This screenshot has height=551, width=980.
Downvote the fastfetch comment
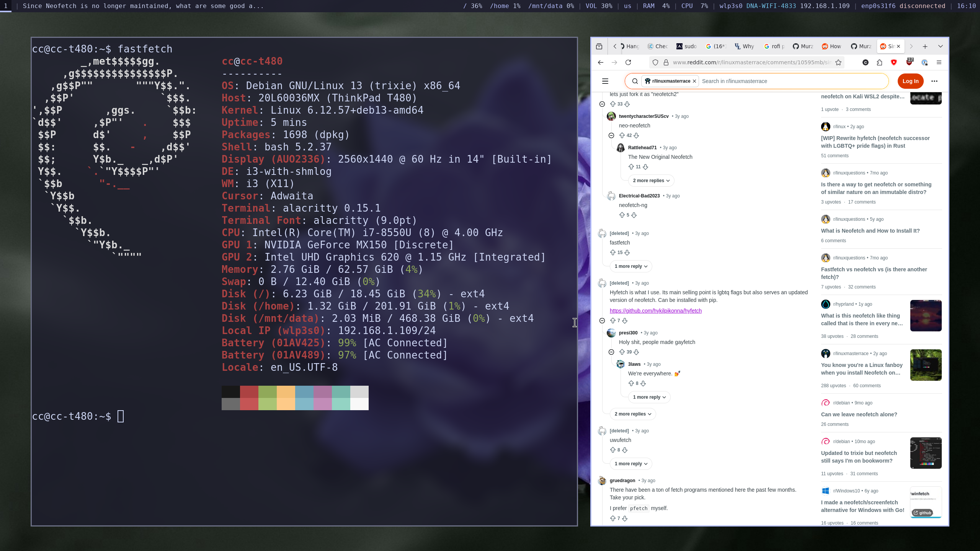(627, 253)
